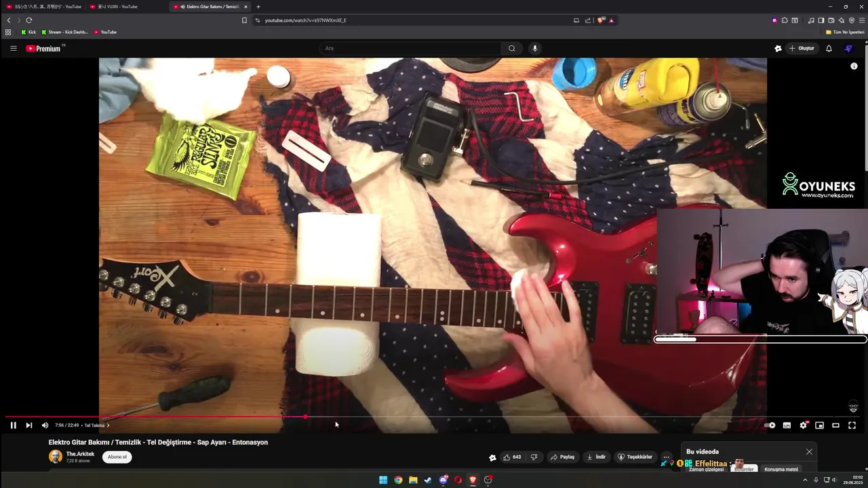
Task: Switch to miniplayer mode
Action: (819, 425)
